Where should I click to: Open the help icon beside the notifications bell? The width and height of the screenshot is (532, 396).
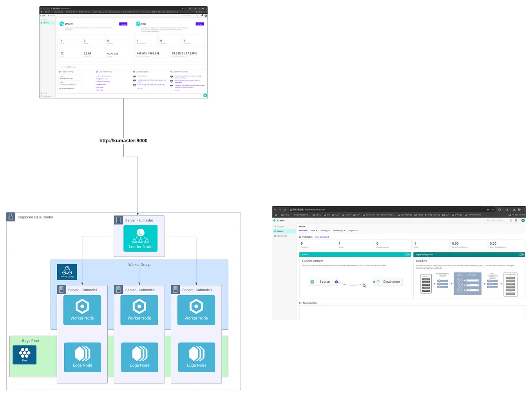[x=516, y=220]
